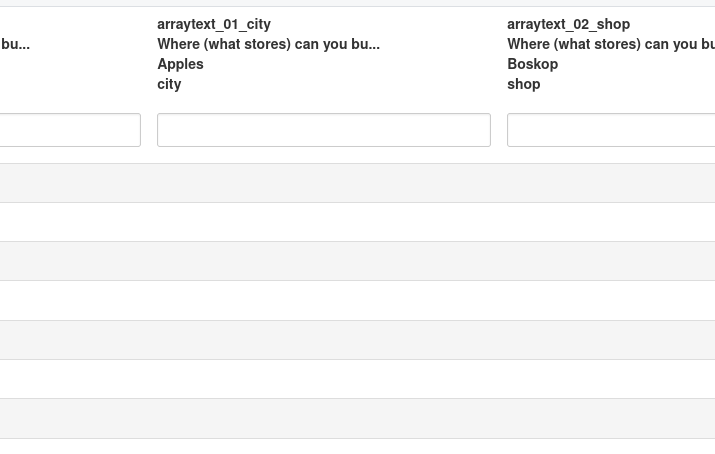
Task: Sort by the arraytext_02_shop column header
Action: (568, 24)
